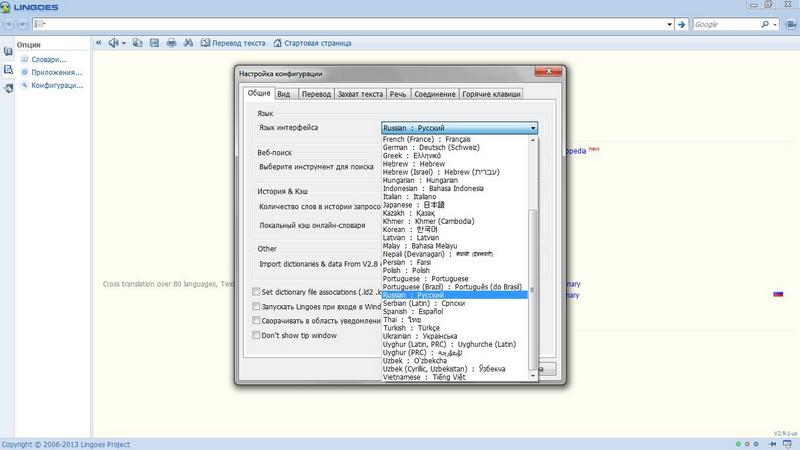Choose Uzbek : O'zbekcha

click(455, 361)
